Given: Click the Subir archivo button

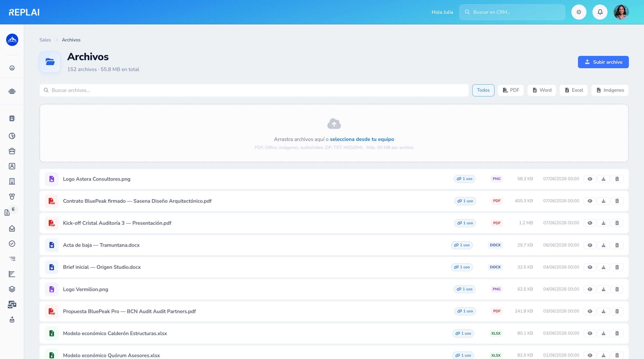Looking at the screenshot, I should (603, 62).
